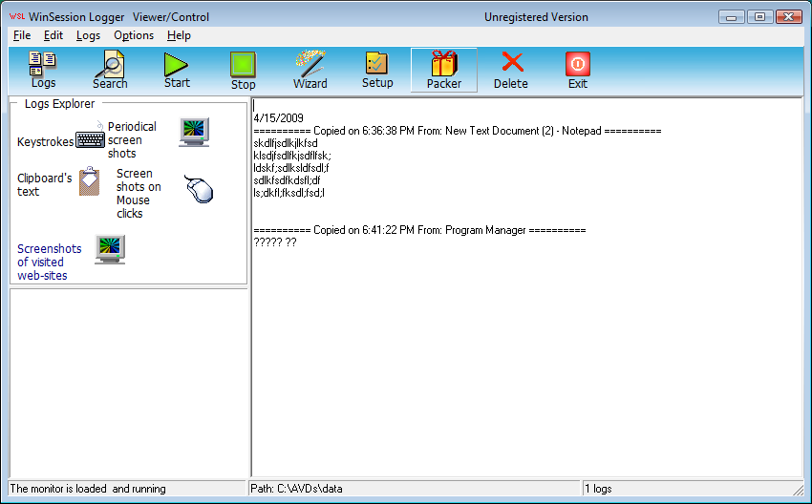Open the File menu
Screen dimensions: 812x504
point(22,35)
